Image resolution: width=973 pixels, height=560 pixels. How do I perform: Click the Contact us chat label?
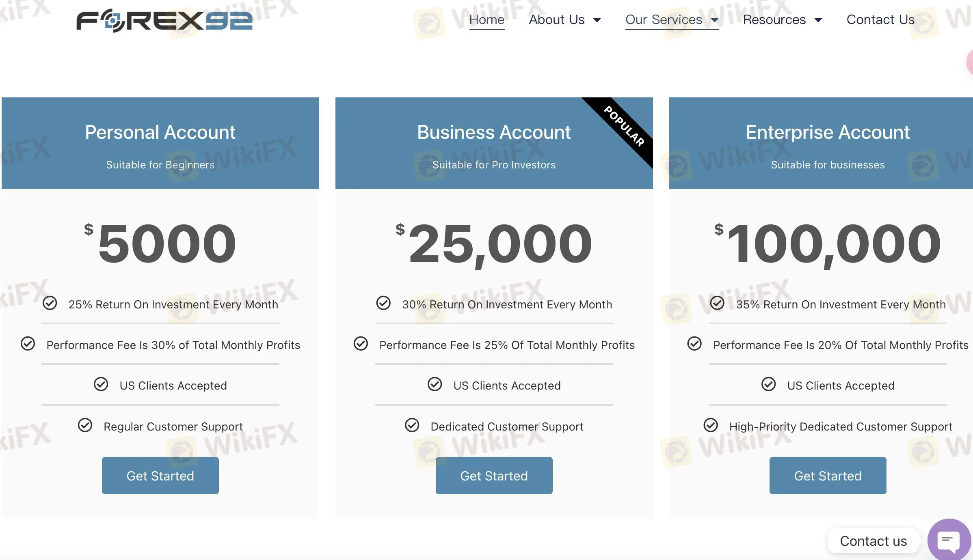[873, 541]
